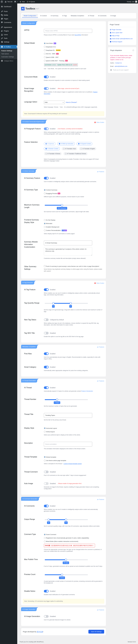Open the Language Select dropdown
The height and width of the screenshot is (644, 138).
click(54, 102)
